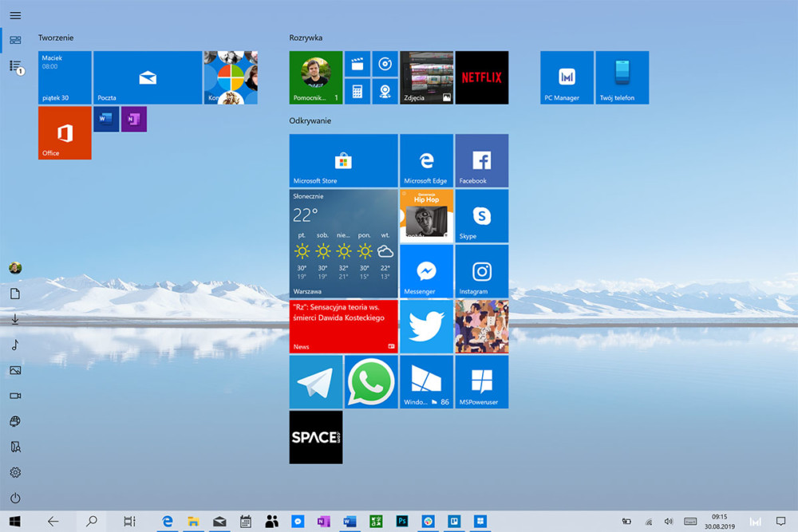Viewport: 798px width, 532px height.
Task: Open the Calculator small tile
Action: (x=358, y=92)
